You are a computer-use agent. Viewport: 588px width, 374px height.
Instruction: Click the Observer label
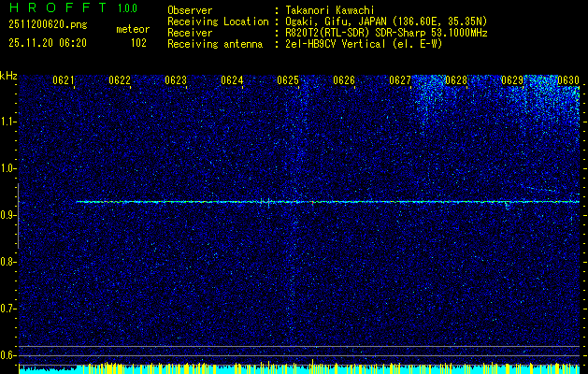(x=190, y=10)
